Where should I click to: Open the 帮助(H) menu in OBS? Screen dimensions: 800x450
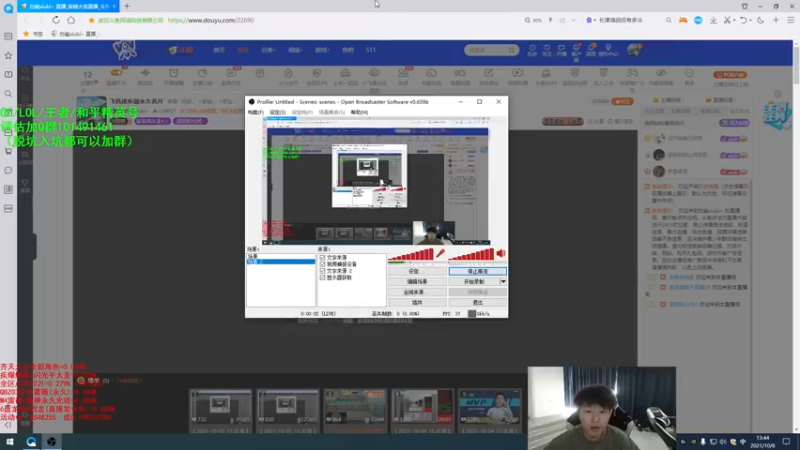coord(359,112)
